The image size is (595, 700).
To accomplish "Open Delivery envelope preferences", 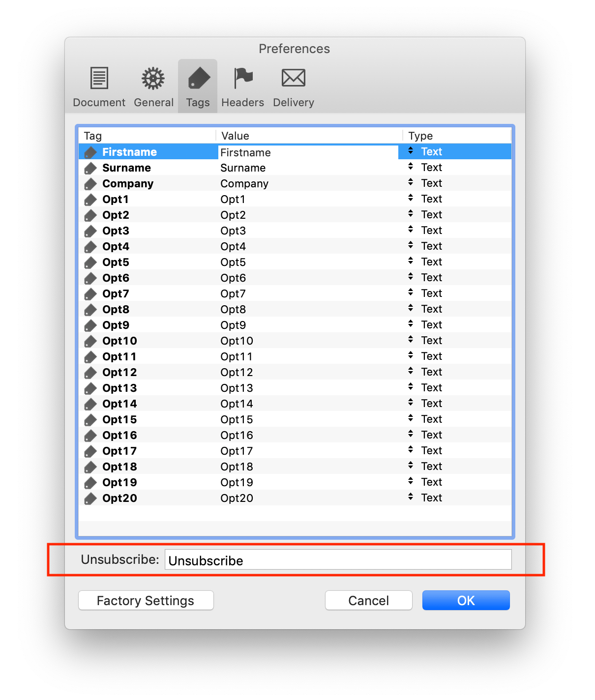I will pyautogui.click(x=294, y=87).
